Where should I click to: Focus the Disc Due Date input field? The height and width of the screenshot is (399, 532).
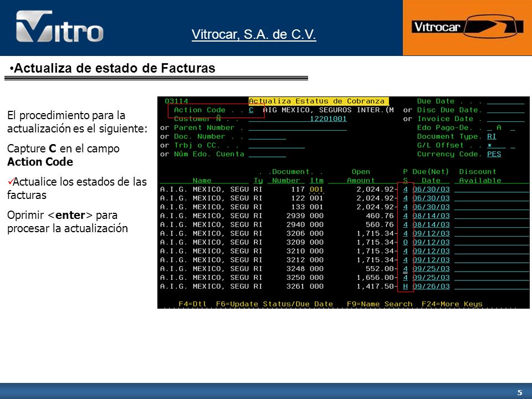tap(505, 110)
